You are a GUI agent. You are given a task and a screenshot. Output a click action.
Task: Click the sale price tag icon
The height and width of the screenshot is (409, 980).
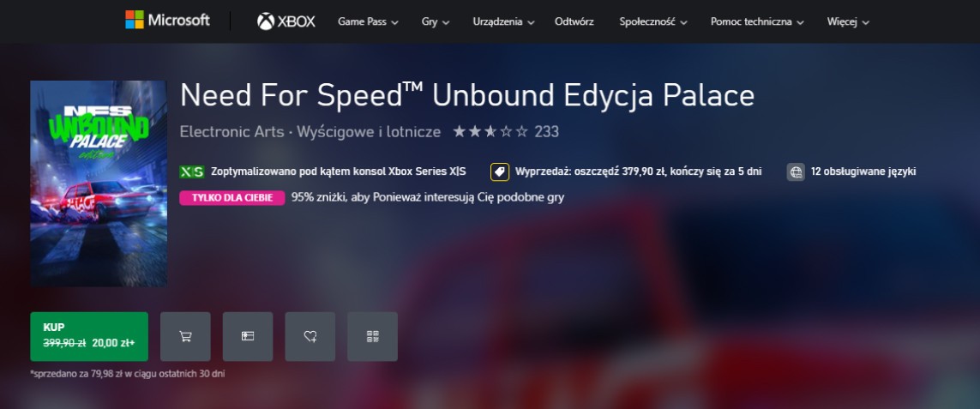point(499,172)
